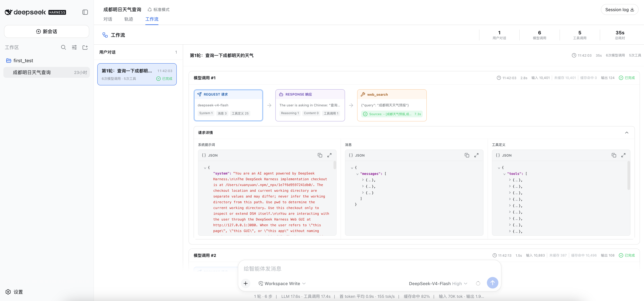Click the 6 模型调用 stat
This screenshot has height=301, width=644.
pyautogui.click(x=539, y=35)
